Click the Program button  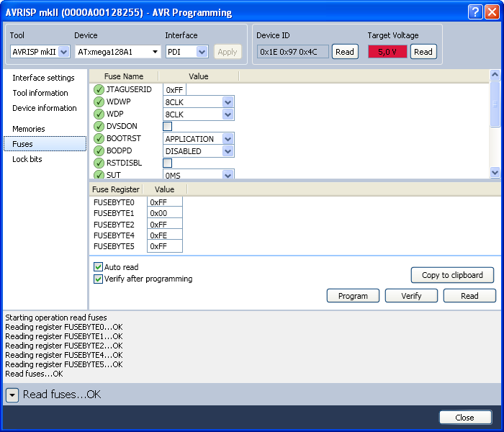coord(353,296)
